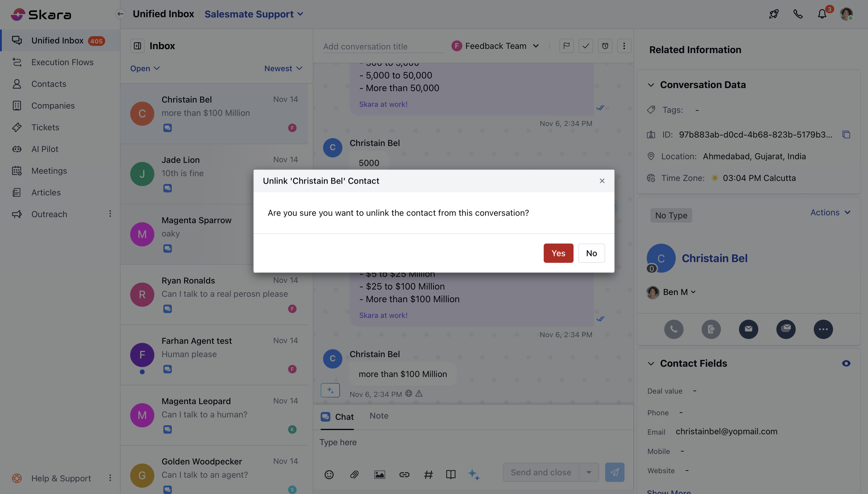Toggle Contact Fields visibility eye icon
The image size is (868, 494).
(846, 363)
